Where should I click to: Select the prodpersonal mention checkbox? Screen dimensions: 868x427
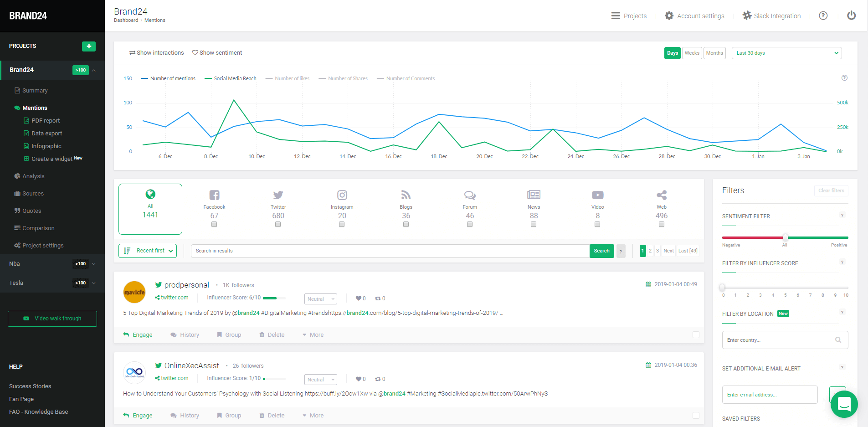(x=696, y=335)
